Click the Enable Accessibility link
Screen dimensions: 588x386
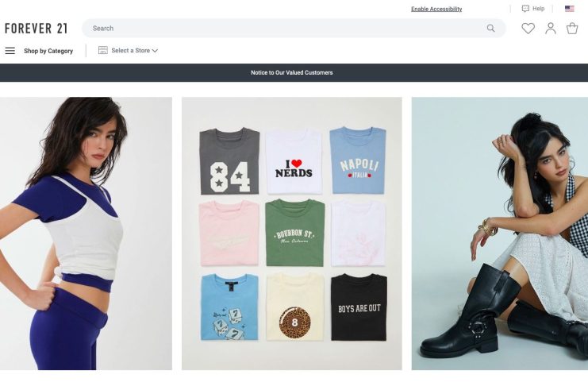[x=436, y=9]
